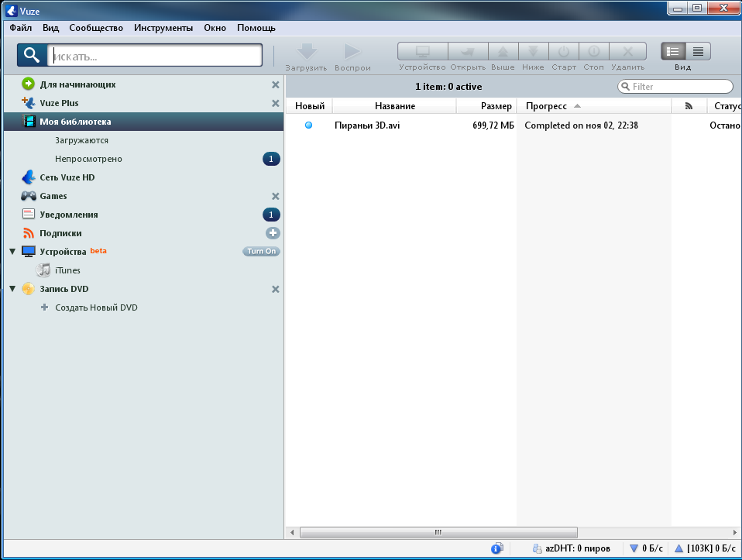Open the Помощь menu
742x560 pixels.
point(256,28)
